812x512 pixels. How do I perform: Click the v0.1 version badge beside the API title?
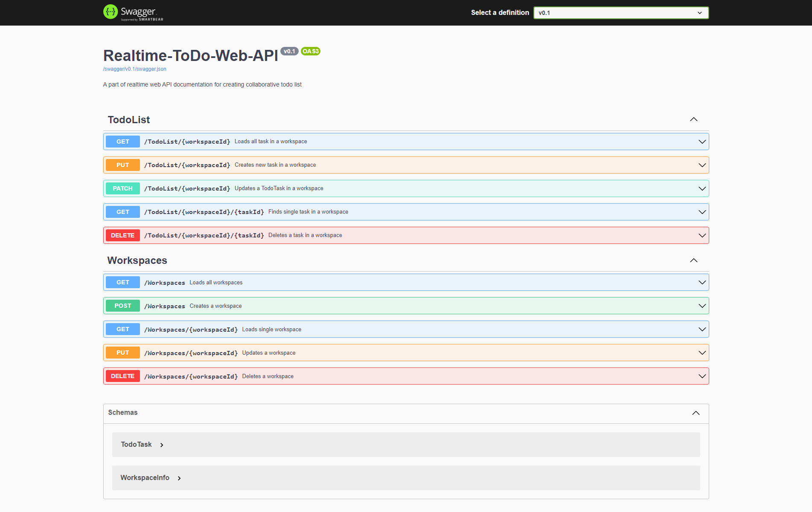click(x=289, y=51)
